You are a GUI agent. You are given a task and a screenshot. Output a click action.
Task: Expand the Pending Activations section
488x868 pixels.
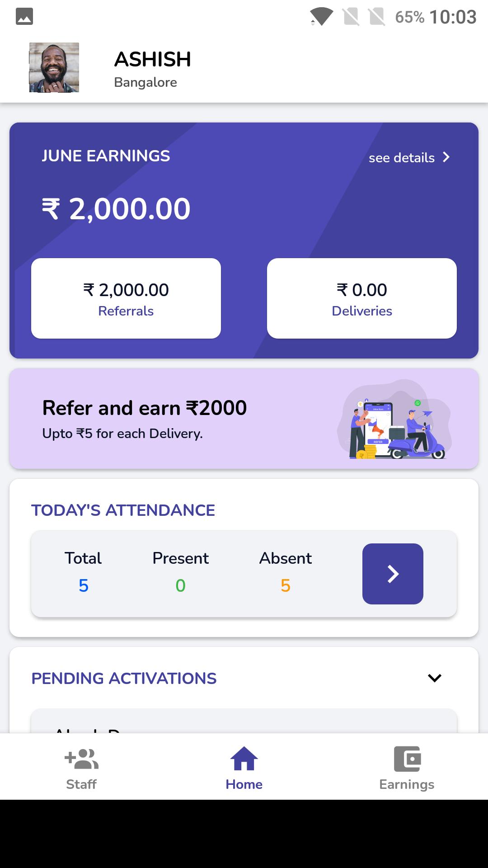(x=434, y=678)
